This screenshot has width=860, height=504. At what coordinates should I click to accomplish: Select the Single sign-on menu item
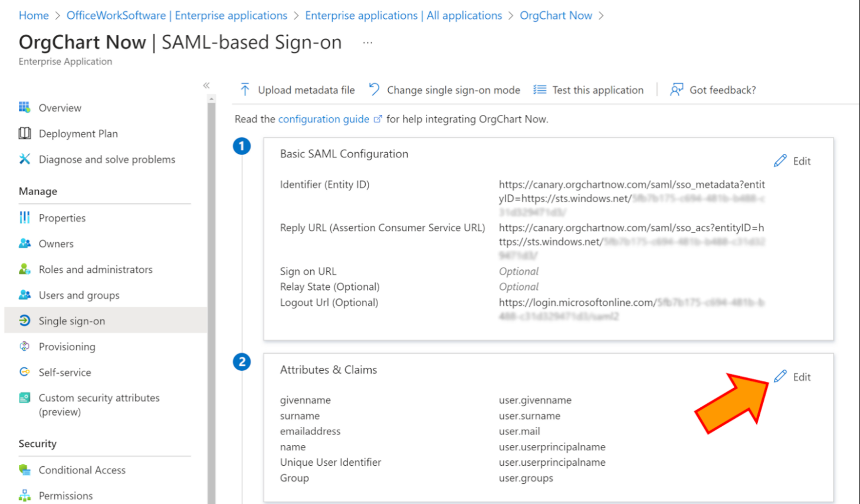(x=106, y=321)
